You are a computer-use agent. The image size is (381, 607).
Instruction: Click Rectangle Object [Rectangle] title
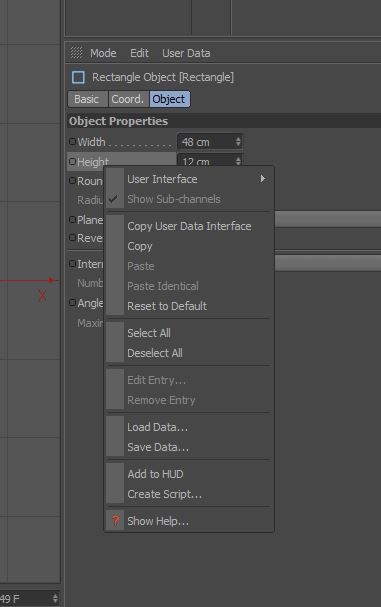pyautogui.click(x=163, y=77)
